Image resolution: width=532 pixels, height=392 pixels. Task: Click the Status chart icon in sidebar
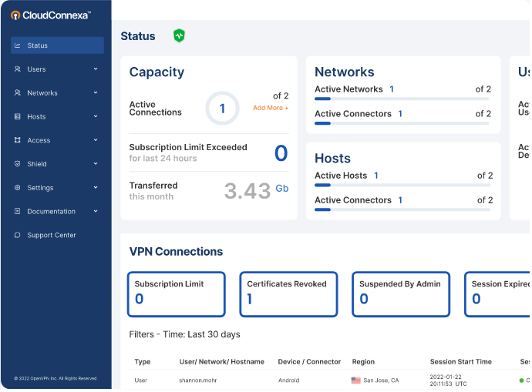click(x=18, y=45)
